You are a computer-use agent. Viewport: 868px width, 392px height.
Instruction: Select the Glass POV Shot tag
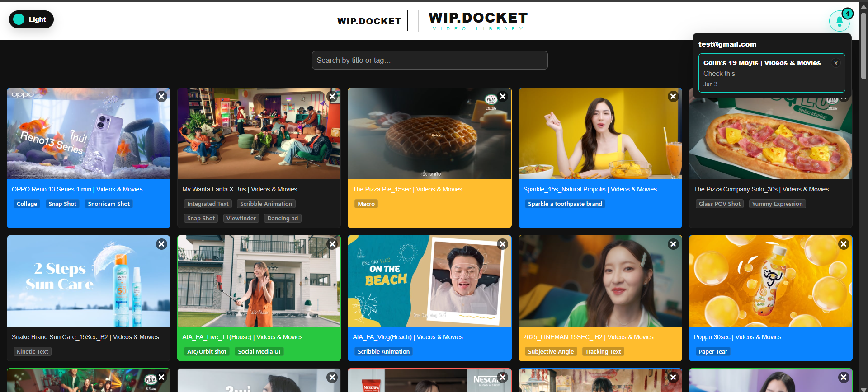coord(720,204)
